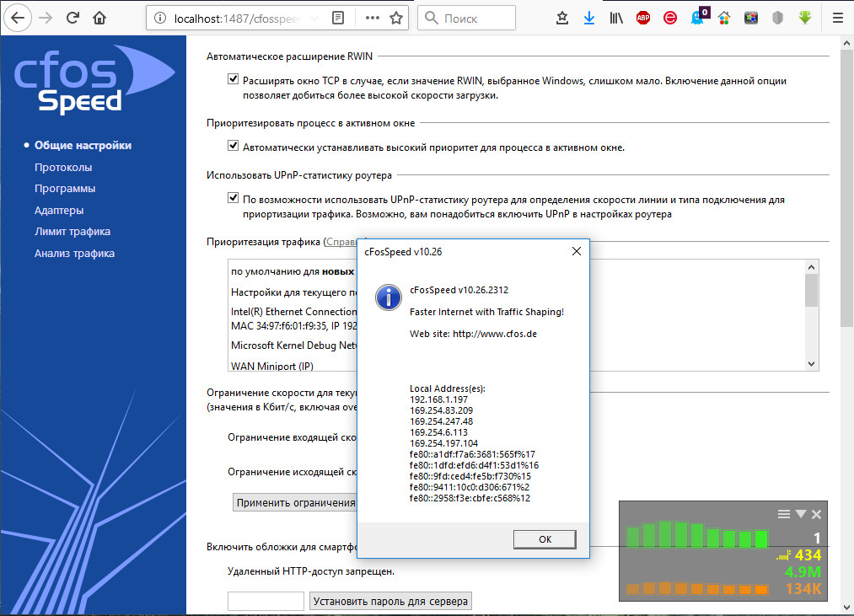This screenshot has width=854, height=616.
Task: Click the server password input field
Action: click(266, 602)
